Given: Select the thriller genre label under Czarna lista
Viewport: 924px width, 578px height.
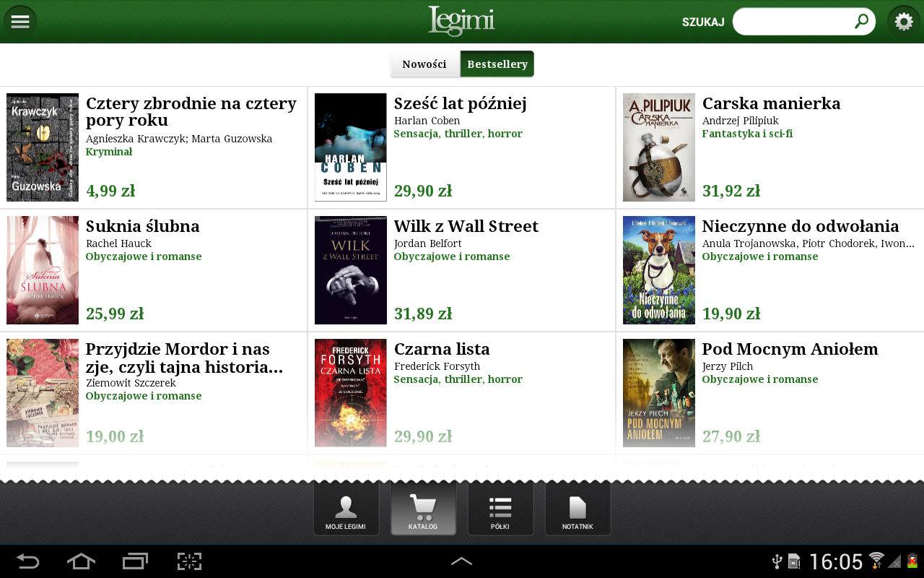Looking at the screenshot, I should pos(463,379).
